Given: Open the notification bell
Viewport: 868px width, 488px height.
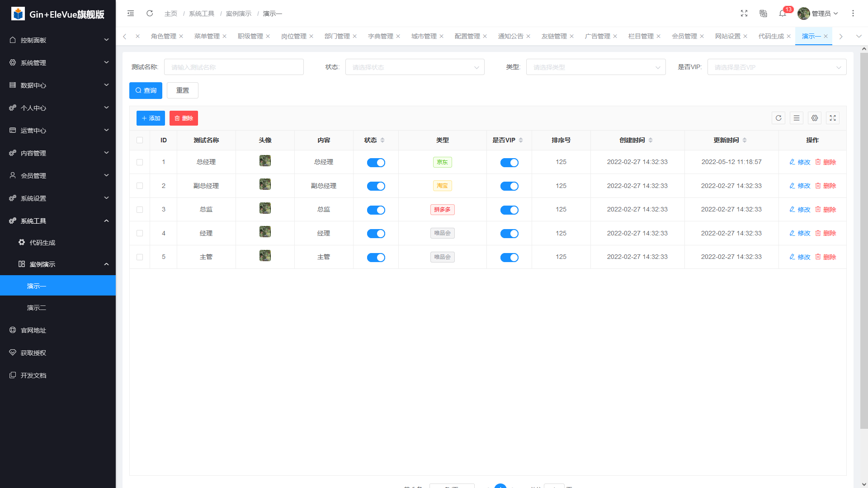Looking at the screenshot, I should (783, 14).
